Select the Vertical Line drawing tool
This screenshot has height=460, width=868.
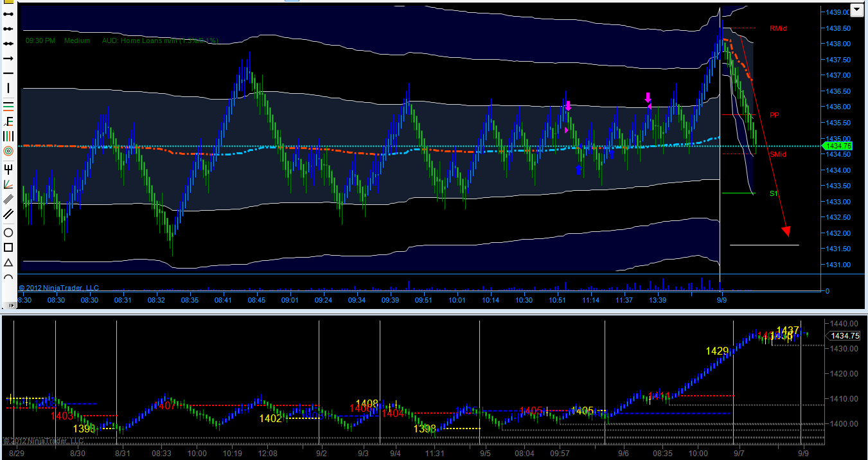[x=8, y=89]
